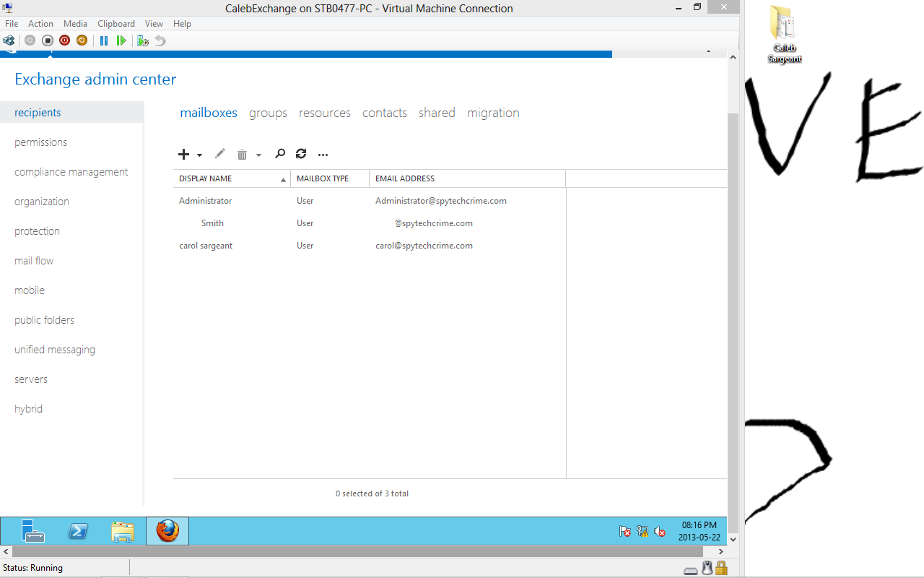Switch to the resources tab
Image resolution: width=924 pixels, height=578 pixels.
pos(325,113)
